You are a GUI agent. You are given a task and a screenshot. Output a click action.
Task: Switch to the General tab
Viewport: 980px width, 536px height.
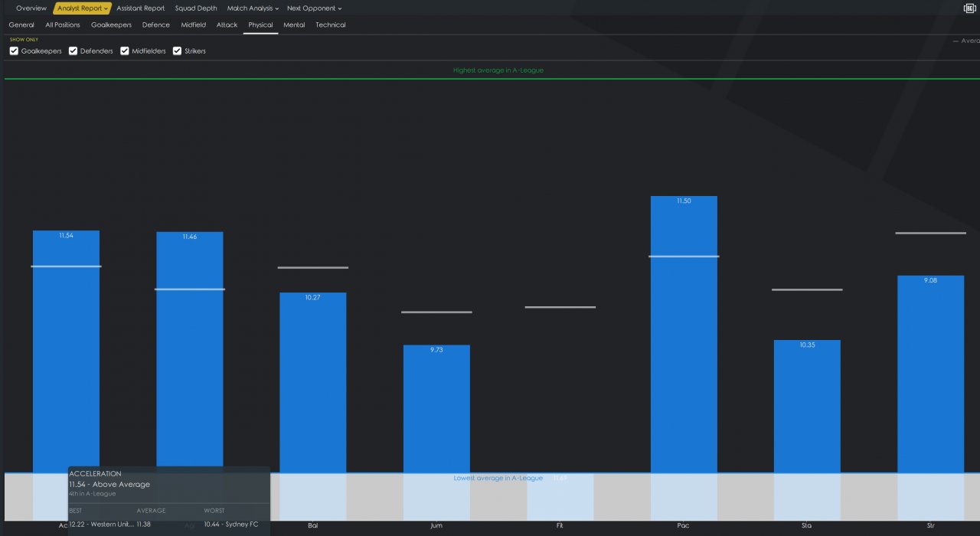tap(21, 25)
